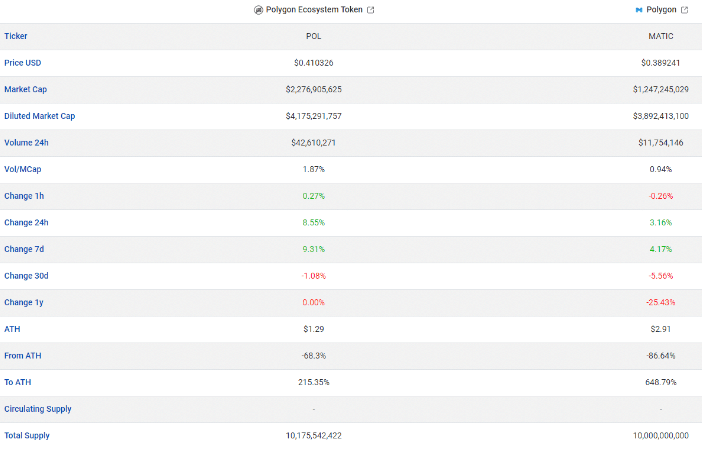Open the Polygon Ecosystem Token heading link

pyautogui.click(x=314, y=9)
